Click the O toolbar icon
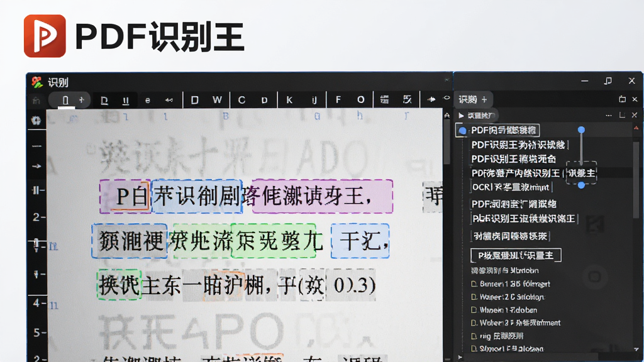This screenshot has width=644, height=362. coord(360,100)
